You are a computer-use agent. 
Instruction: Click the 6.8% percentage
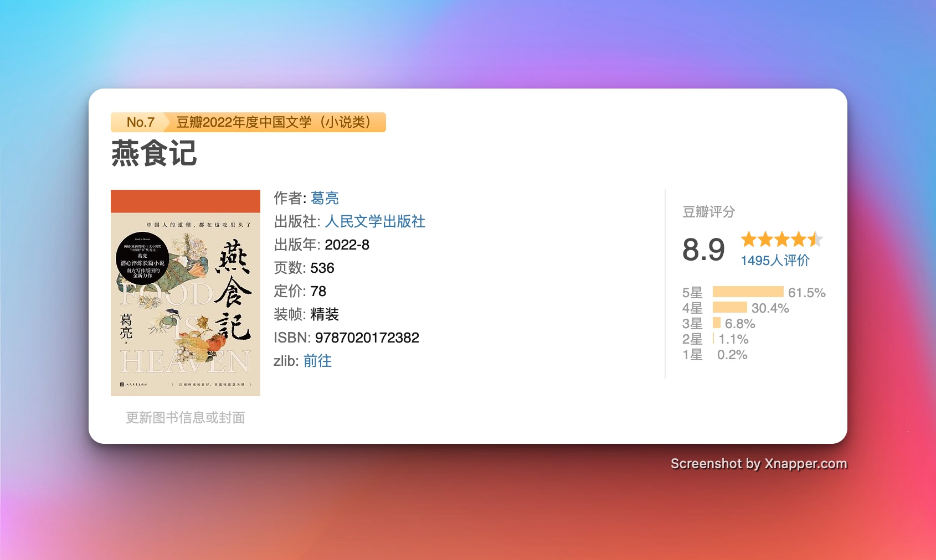[740, 324]
